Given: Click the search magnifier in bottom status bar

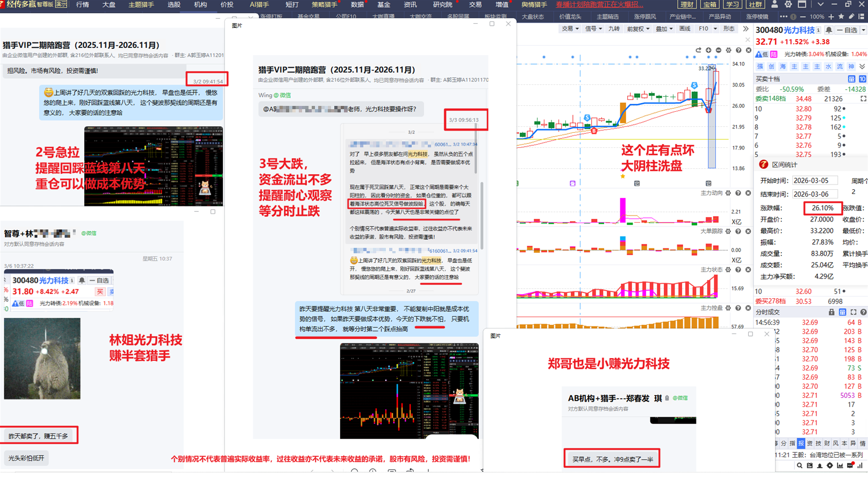Looking at the screenshot, I should (799, 466).
